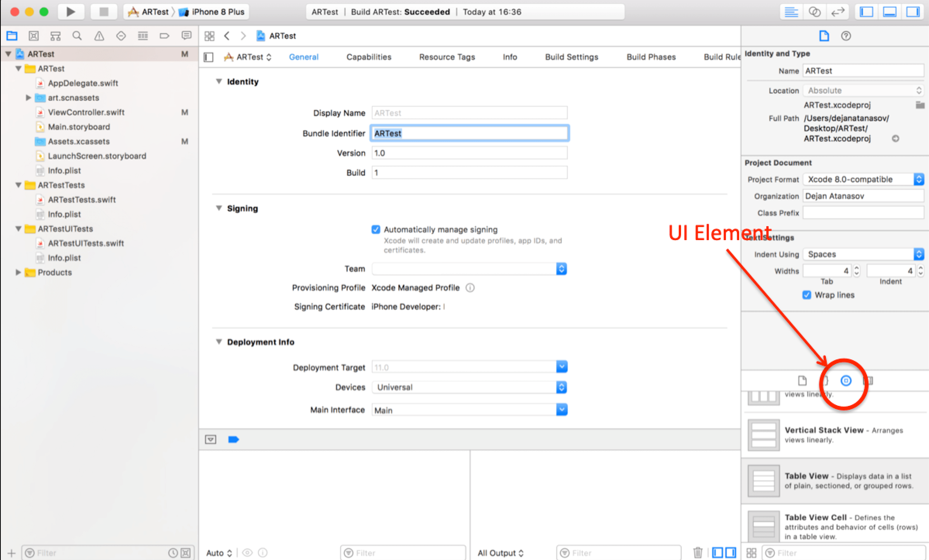Open the Capabilities tab
The height and width of the screenshot is (560, 929).
(368, 57)
